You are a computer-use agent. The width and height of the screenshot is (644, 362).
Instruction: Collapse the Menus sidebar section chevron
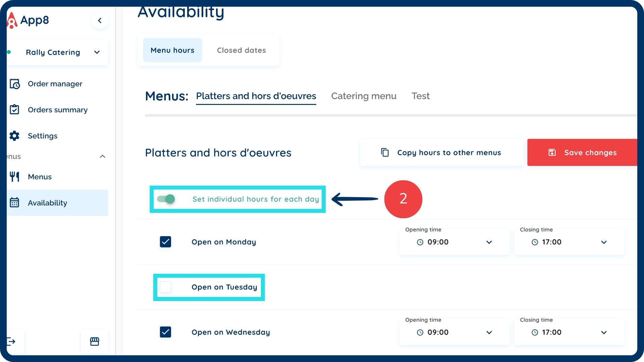[103, 157]
